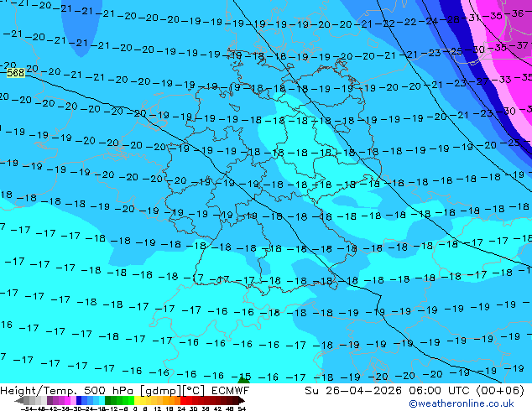Click the -27 temperature value
The width and height of the screenshot is (532, 411).
click(479, 81)
